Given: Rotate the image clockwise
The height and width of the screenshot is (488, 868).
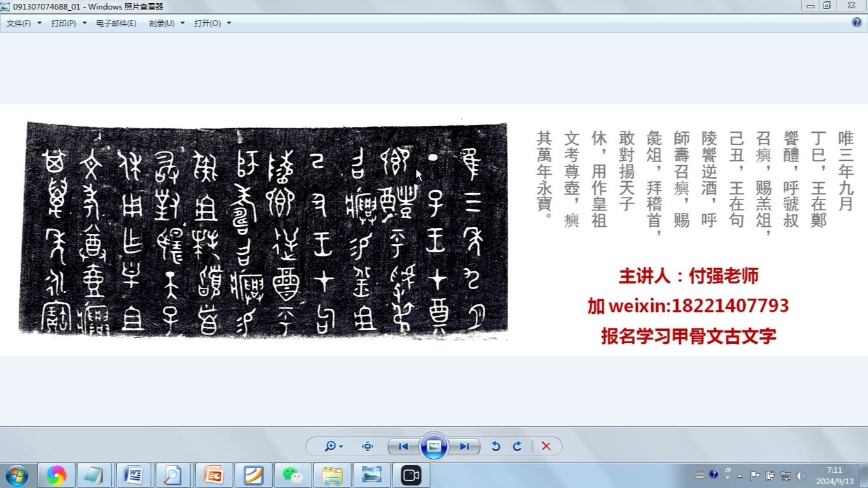Looking at the screenshot, I should [517, 446].
